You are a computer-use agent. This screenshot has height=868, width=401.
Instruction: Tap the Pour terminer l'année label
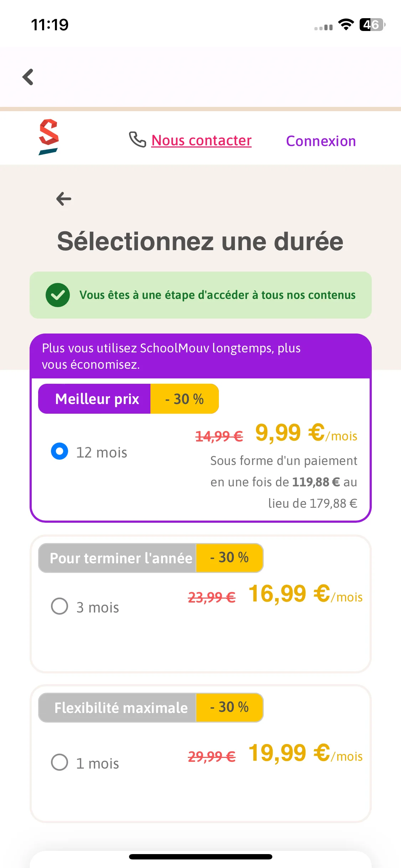(120, 558)
